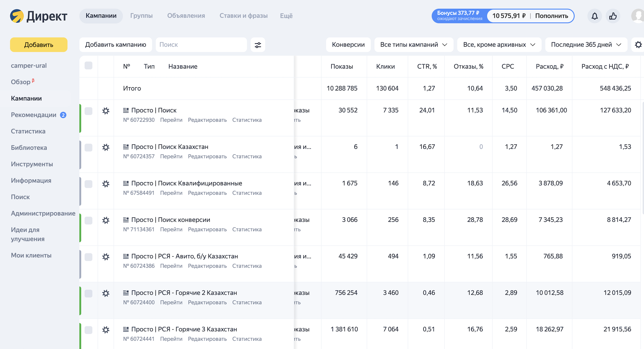This screenshot has width=644, height=349.
Task: Open Мои клиенты in the sidebar
Action: (31, 256)
